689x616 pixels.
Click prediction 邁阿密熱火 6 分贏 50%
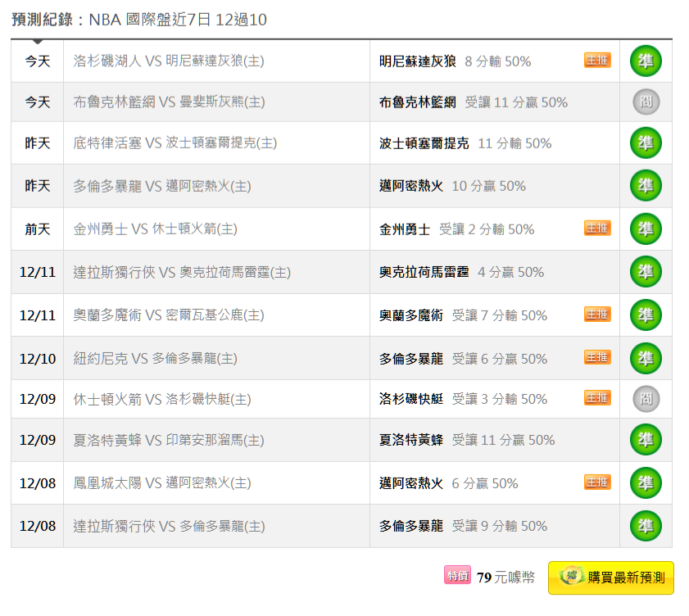pos(449,483)
